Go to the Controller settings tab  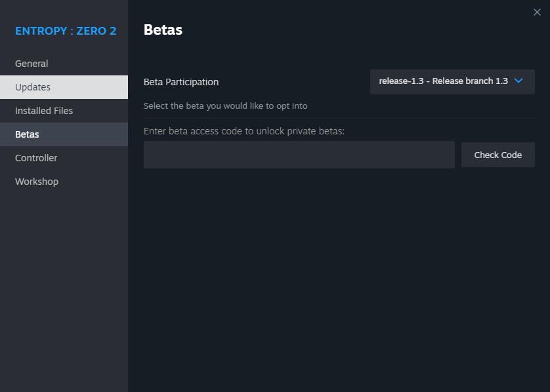pos(36,158)
